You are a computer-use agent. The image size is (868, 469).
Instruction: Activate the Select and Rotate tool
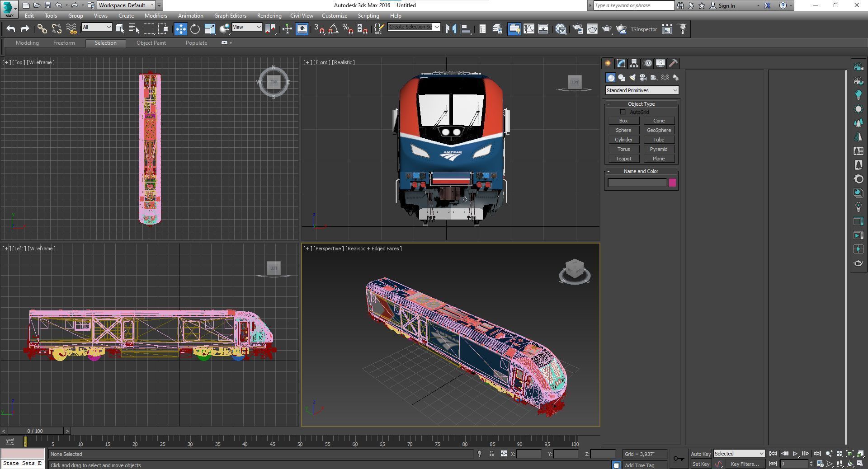(195, 29)
